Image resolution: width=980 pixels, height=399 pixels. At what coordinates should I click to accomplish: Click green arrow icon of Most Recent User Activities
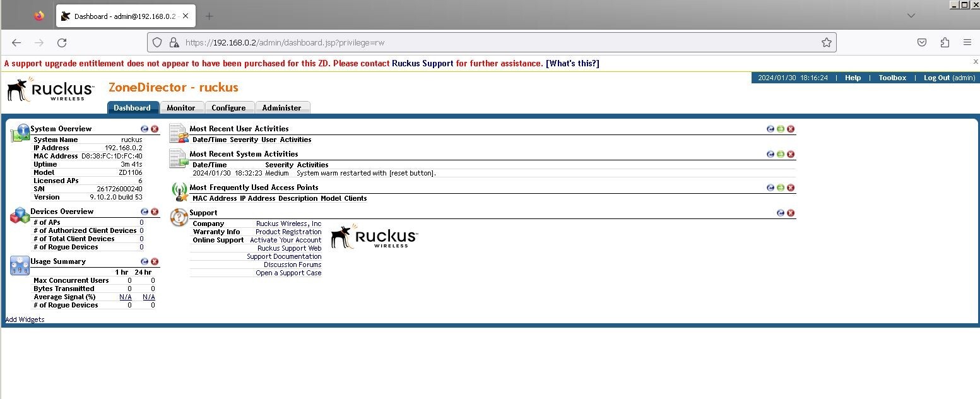coord(781,129)
